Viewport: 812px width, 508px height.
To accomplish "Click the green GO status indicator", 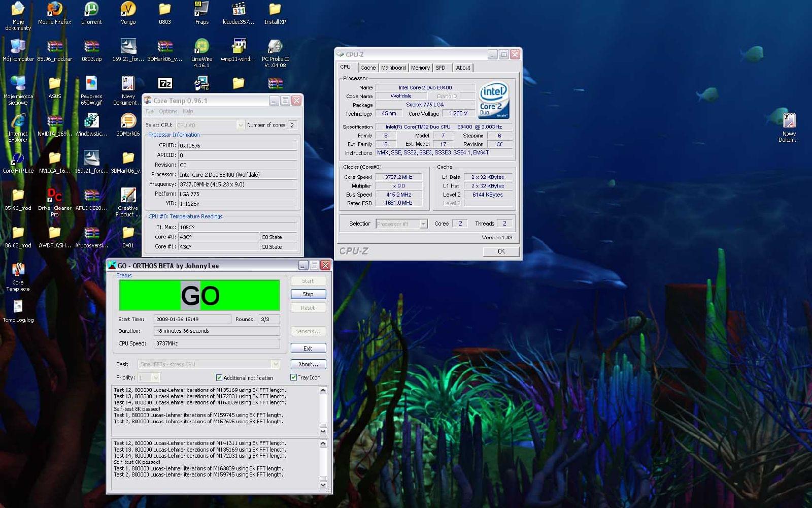I will pos(199,295).
